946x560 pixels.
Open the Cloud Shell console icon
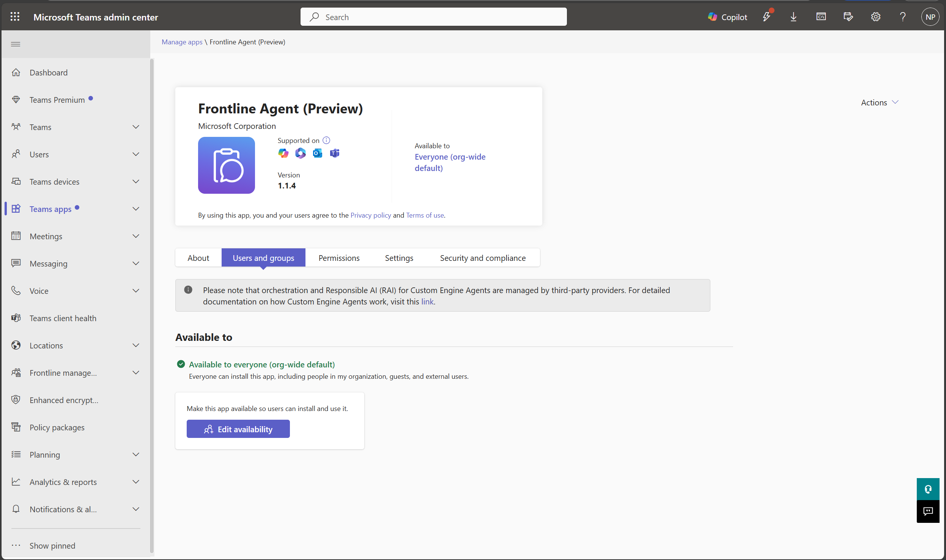pos(821,17)
